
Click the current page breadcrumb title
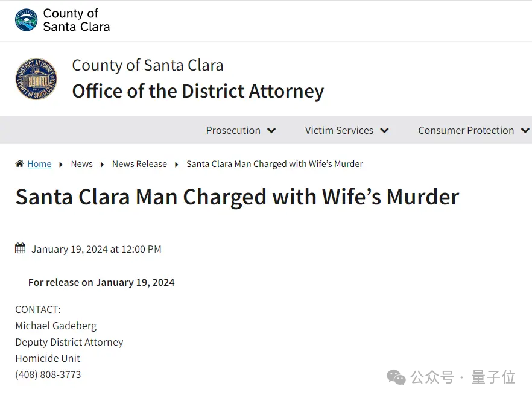click(x=274, y=164)
